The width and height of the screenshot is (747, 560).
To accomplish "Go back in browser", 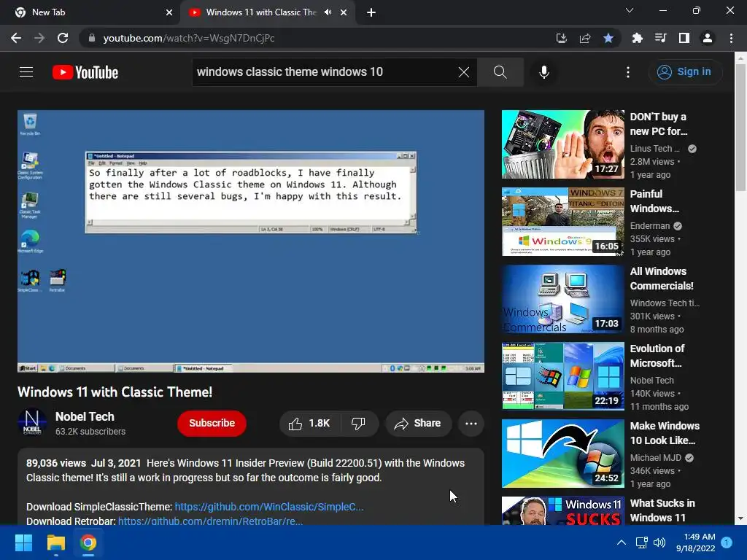I will (16, 38).
